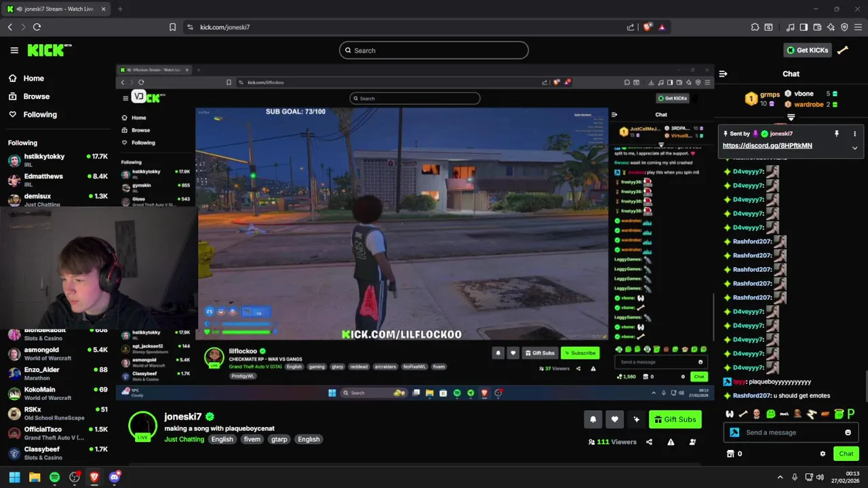Click the Kick search field
Viewport: 868px width, 488px height.
click(434, 50)
